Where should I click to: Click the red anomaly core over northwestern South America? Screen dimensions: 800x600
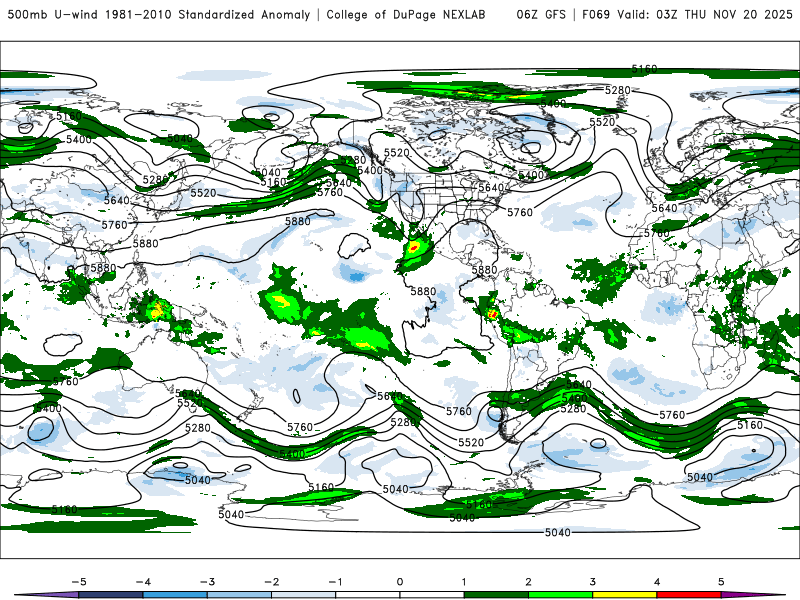[x=492, y=314]
